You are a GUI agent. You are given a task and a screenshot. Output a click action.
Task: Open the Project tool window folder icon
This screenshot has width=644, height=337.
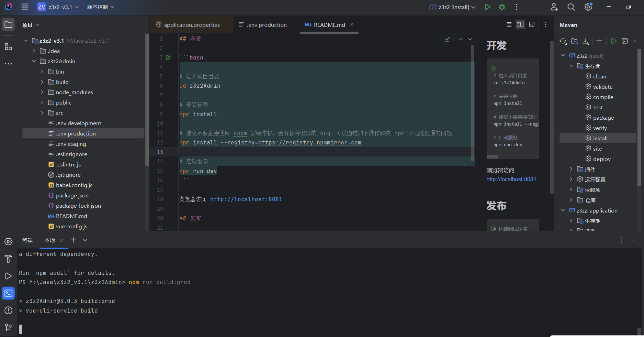pyautogui.click(x=8, y=25)
